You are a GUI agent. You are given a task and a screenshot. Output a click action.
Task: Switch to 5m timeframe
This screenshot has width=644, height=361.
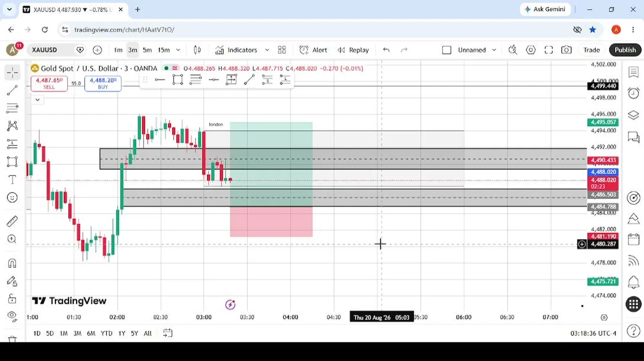click(x=147, y=50)
